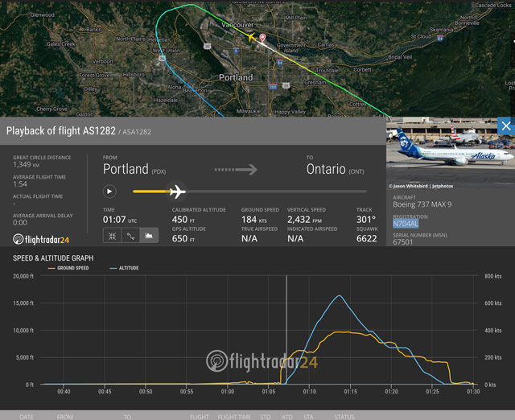Image resolution: width=515 pixels, height=420 pixels.
Task: Click the route path icon button
Action: pos(130,236)
